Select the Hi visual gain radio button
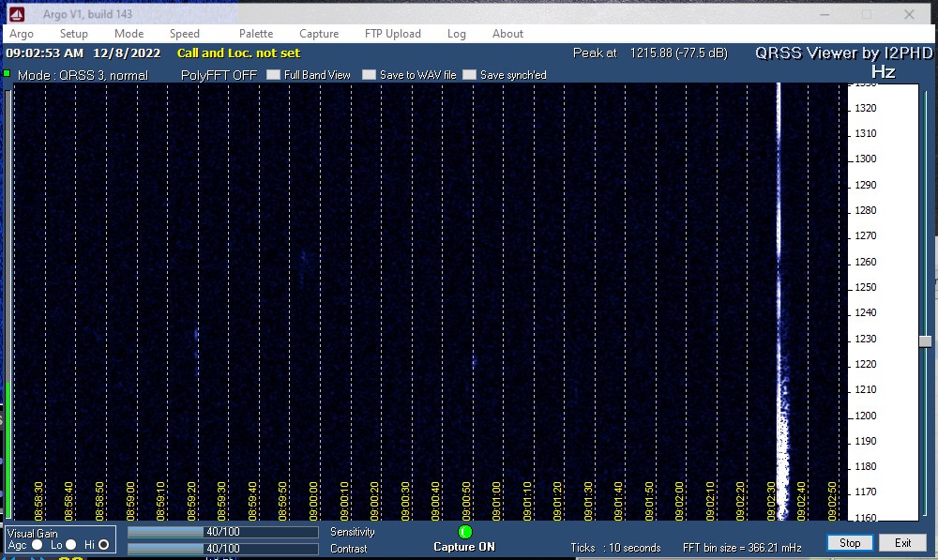The height and width of the screenshot is (560, 938). (103, 544)
